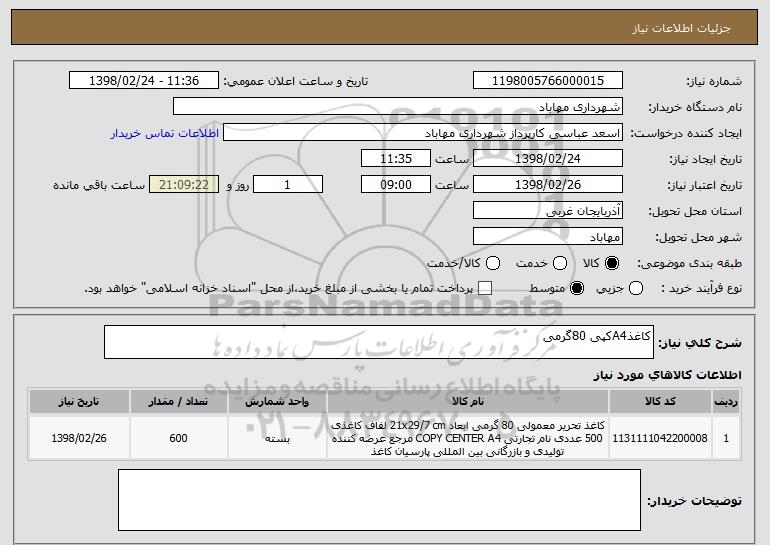
Task: Click the شرح کلی نیاز text box
Action: click(x=379, y=342)
